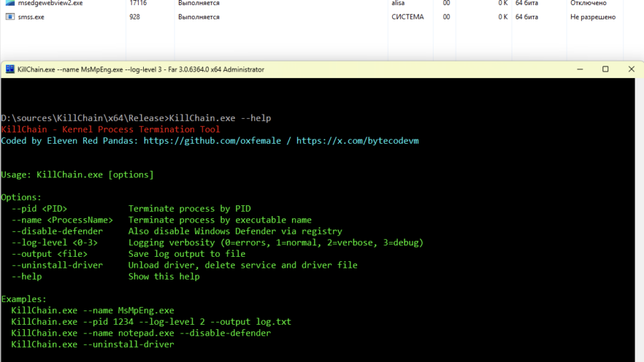Select the msedgewebview2.exe process name
The height and width of the screenshot is (362, 644).
coord(50,3)
